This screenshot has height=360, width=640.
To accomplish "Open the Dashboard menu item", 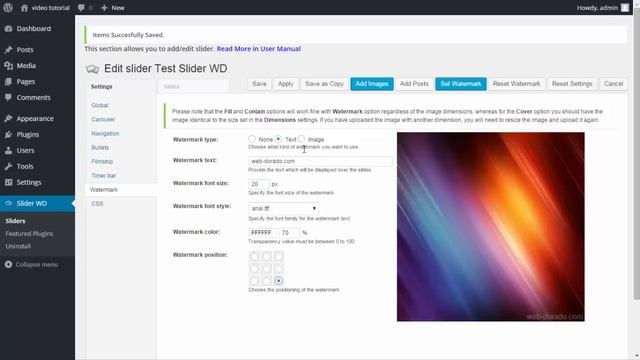I will point(37,29).
